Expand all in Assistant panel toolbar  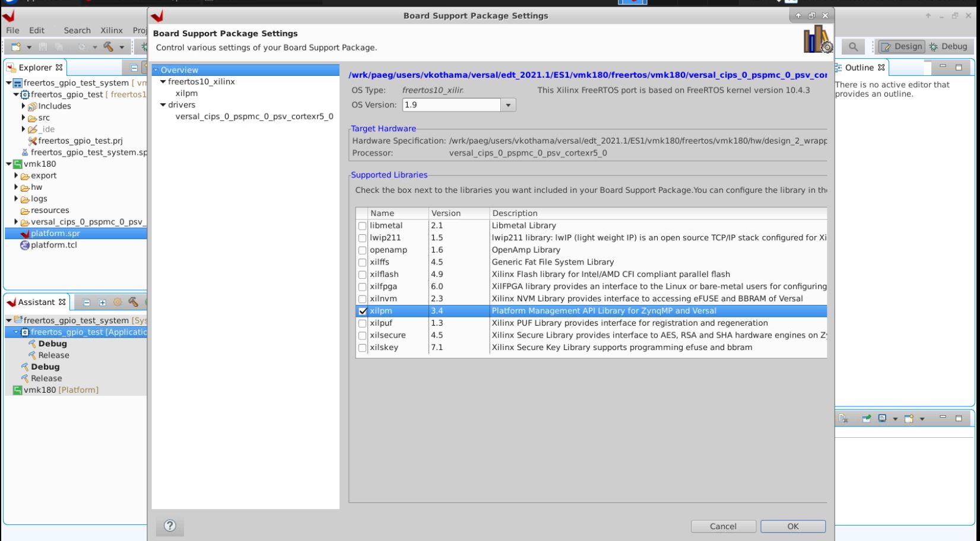(102, 302)
